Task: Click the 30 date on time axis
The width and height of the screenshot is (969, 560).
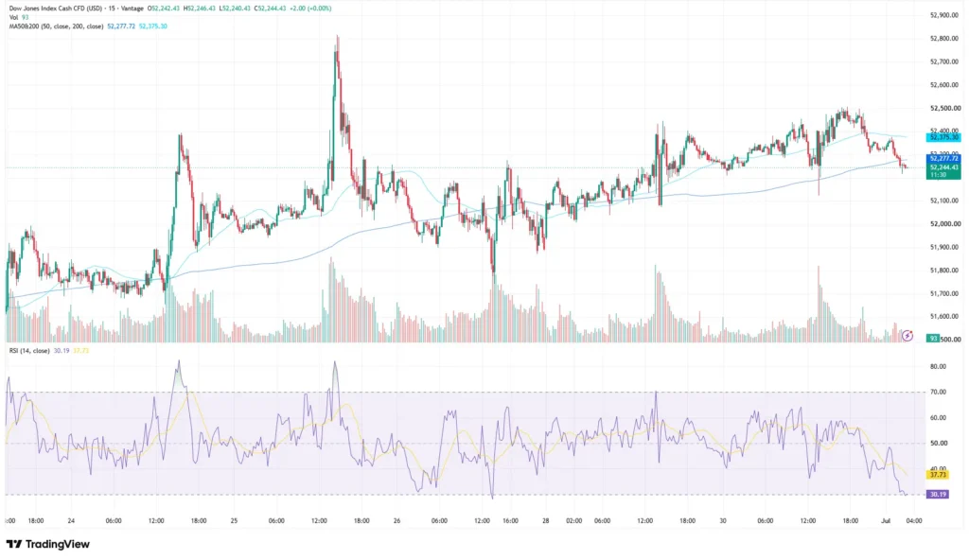Action: coord(722,521)
